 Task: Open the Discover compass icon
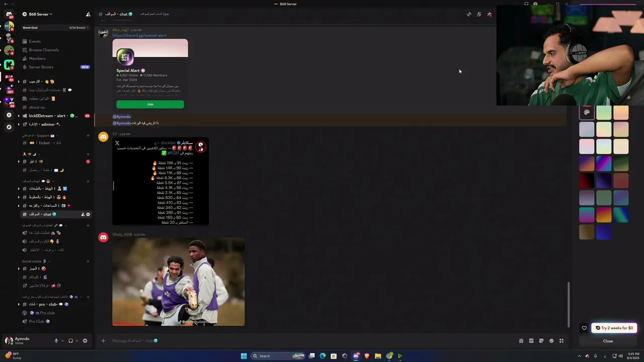[x=9, y=127]
